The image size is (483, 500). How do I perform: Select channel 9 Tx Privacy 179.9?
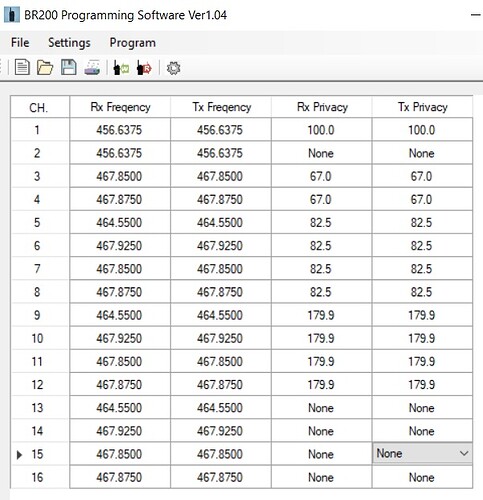422,315
